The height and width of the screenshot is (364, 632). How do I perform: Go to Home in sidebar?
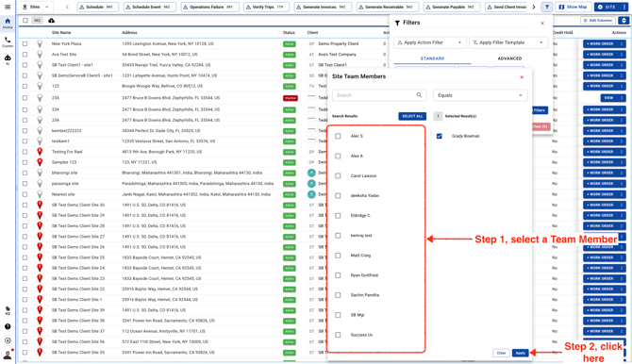pos(8,24)
